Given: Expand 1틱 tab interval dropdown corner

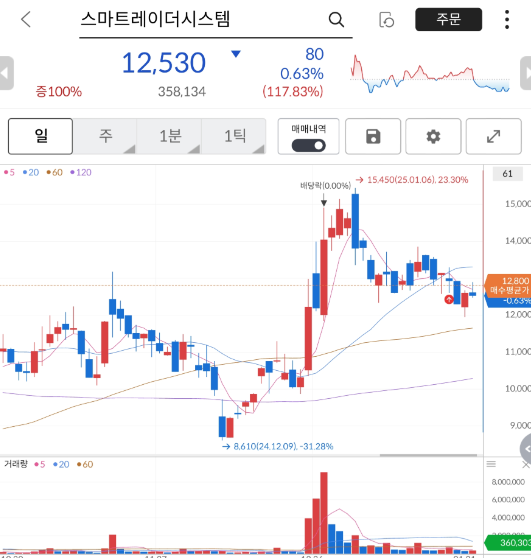Looking at the screenshot, I should click(259, 149).
